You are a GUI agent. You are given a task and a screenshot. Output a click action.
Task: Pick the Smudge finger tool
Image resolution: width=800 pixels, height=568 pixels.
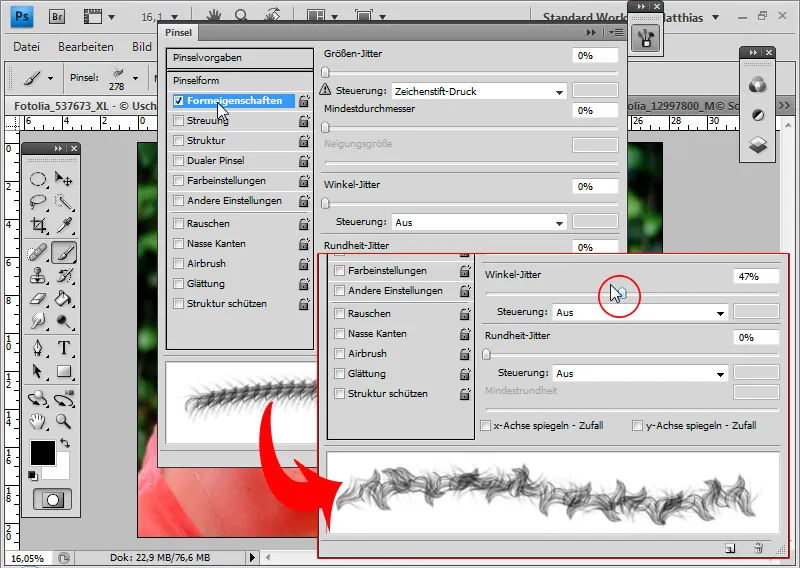coord(38,321)
